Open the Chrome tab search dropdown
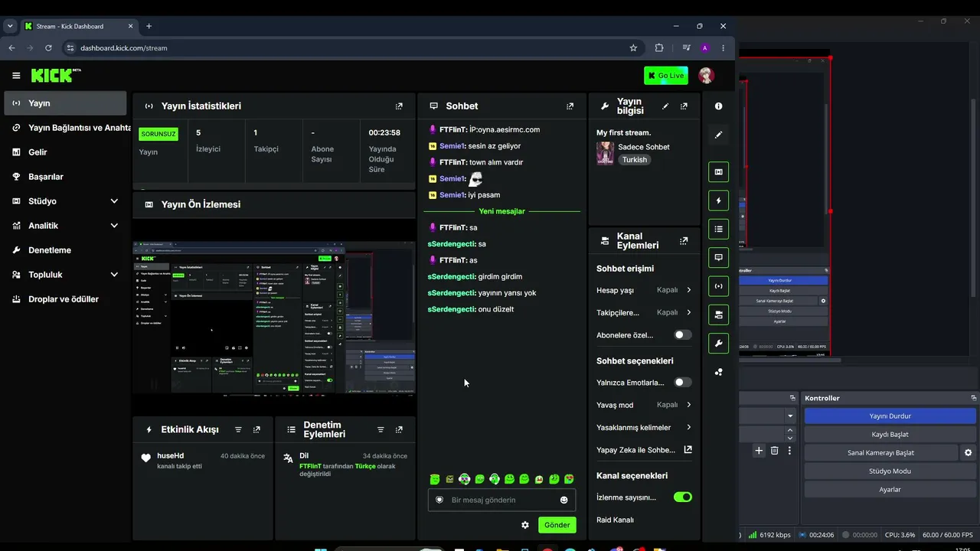The image size is (980, 551). pos(10,26)
